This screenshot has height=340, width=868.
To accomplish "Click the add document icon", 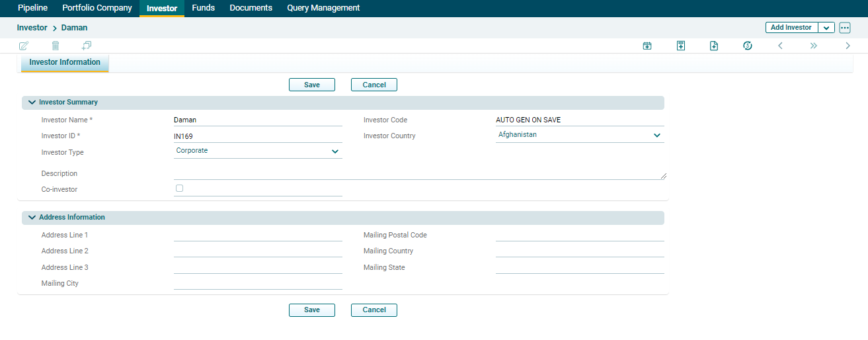I will pyautogui.click(x=714, y=46).
